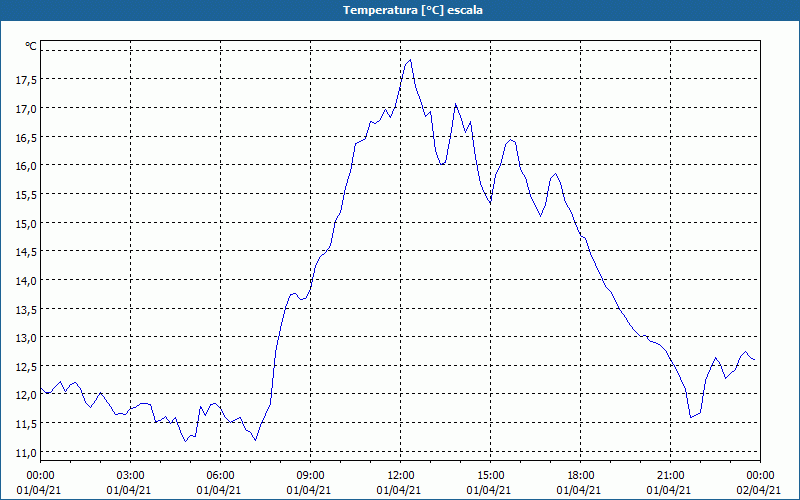
Task: Click the 12:00 time axis label
Action: [x=401, y=476]
